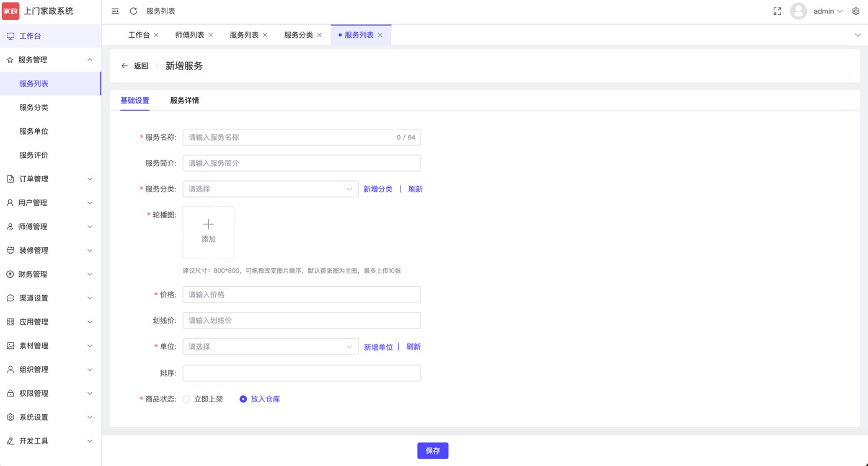Screen dimensions: 868x466
Task: Expand the 师傅管理 menu
Action: coord(50,227)
